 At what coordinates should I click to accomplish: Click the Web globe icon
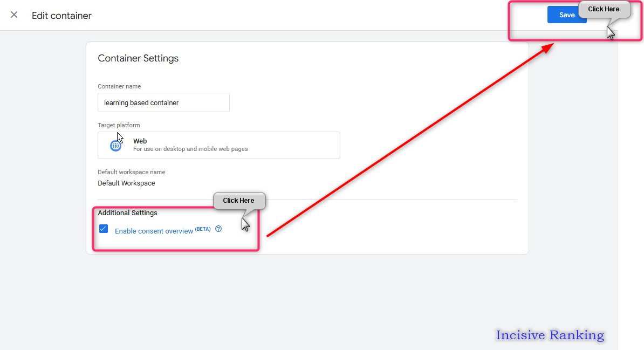116,146
